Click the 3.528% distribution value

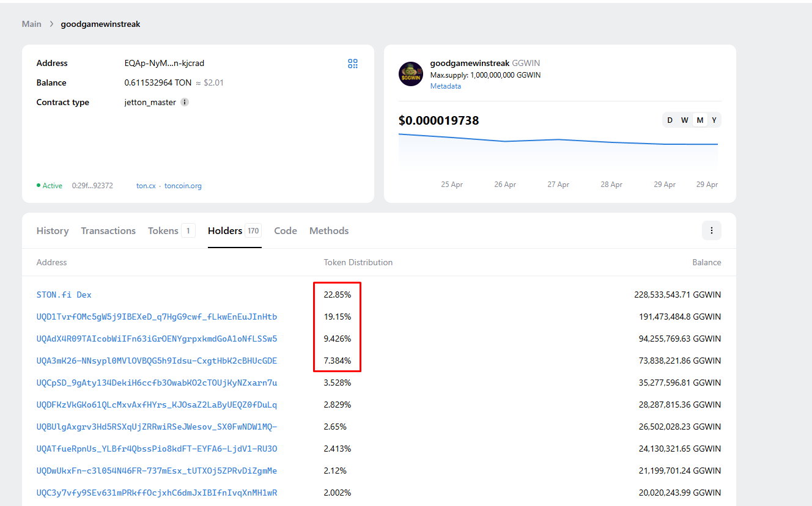point(338,383)
